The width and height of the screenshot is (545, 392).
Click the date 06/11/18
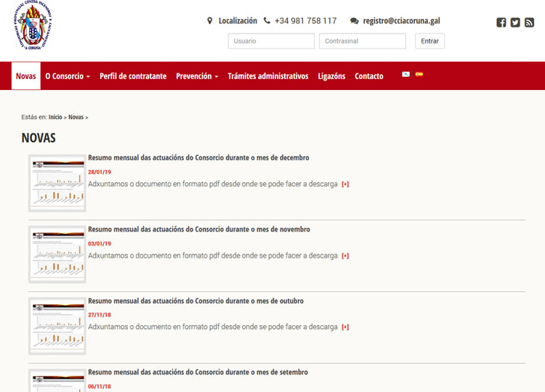[x=100, y=386]
